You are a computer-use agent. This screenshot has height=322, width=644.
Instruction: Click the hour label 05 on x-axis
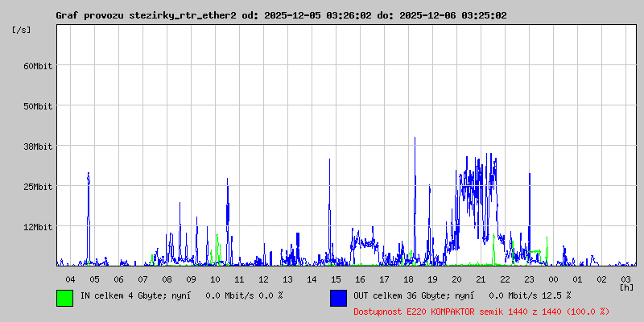(94, 279)
